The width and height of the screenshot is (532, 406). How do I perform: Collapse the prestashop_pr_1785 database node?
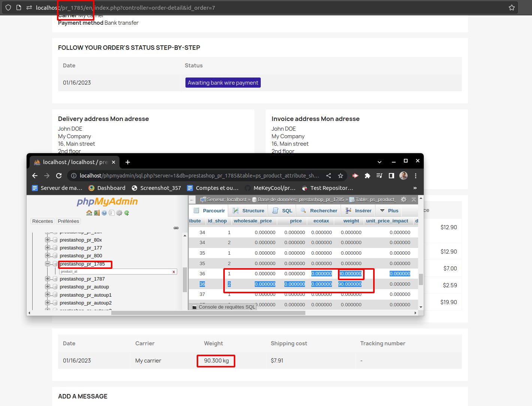pyautogui.click(x=48, y=263)
